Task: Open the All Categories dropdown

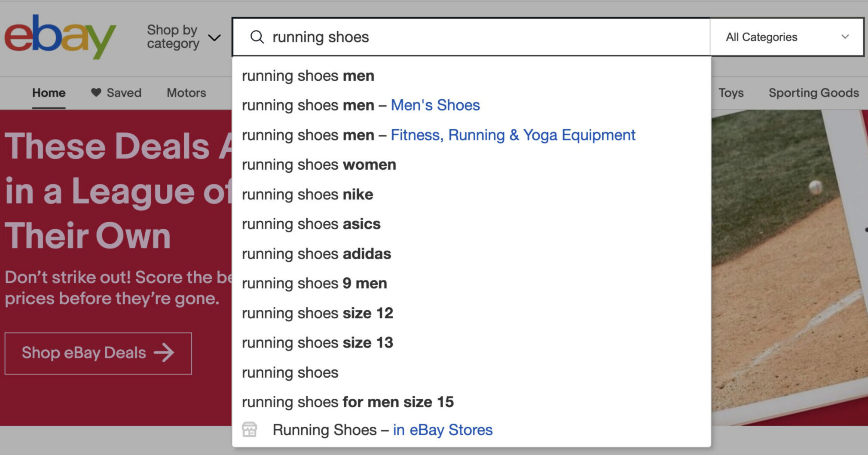Action: [787, 37]
